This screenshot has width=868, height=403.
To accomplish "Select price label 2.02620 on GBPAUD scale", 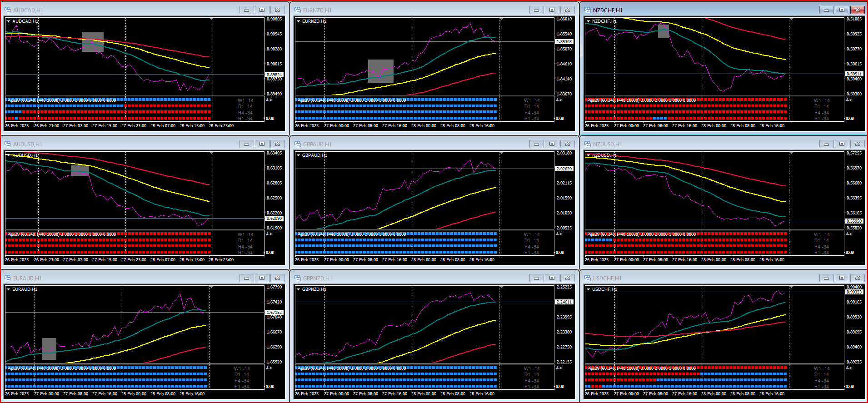I will click(564, 169).
